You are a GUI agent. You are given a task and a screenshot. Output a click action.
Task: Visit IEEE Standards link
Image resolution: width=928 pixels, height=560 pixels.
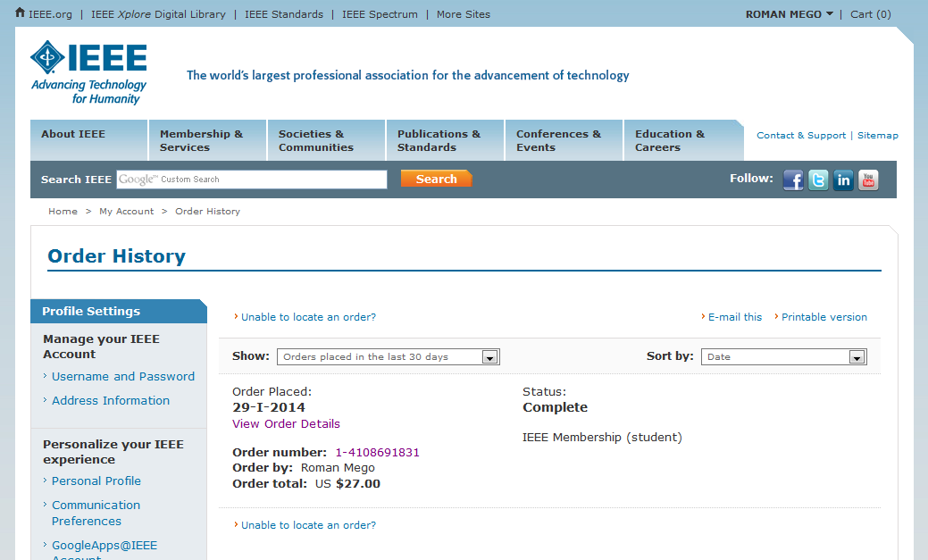click(284, 14)
